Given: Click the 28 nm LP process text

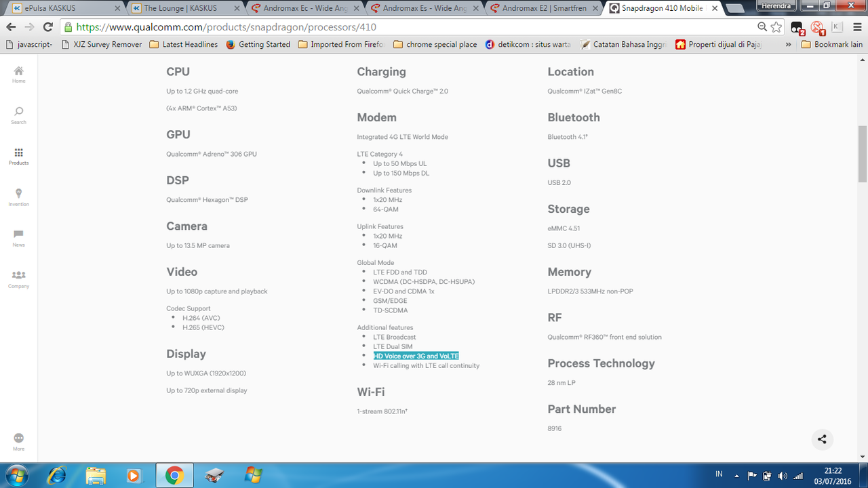Looking at the screenshot, I should point(561,383).
